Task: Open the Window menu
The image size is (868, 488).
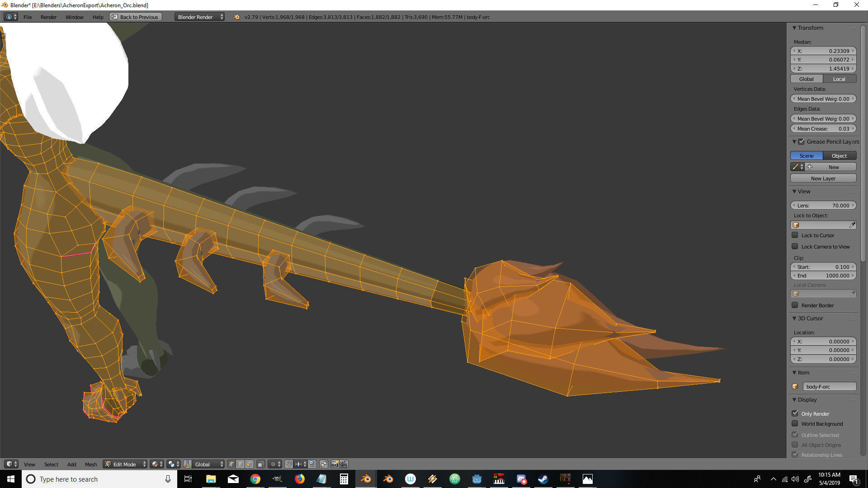Action: 74,17
